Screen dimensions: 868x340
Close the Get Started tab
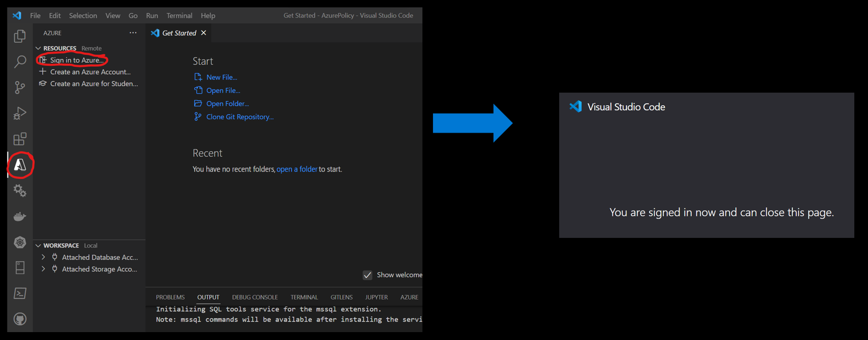coord(204,33)
